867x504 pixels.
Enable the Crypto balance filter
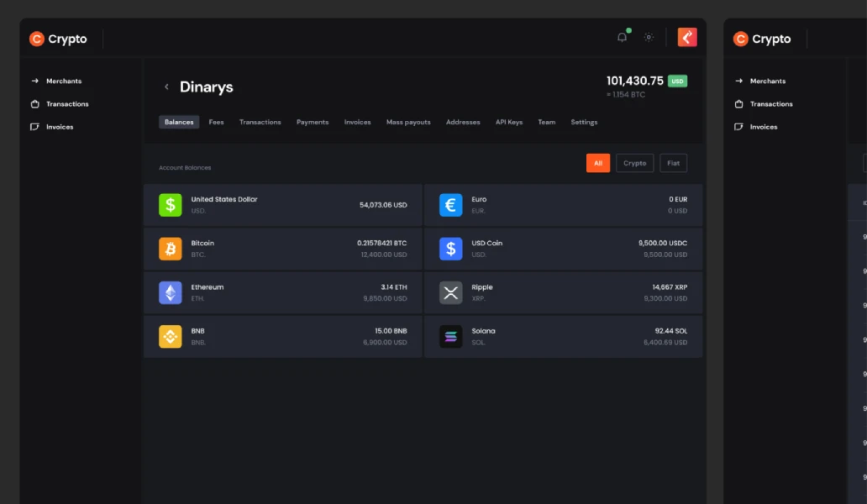tap(634, 163)
